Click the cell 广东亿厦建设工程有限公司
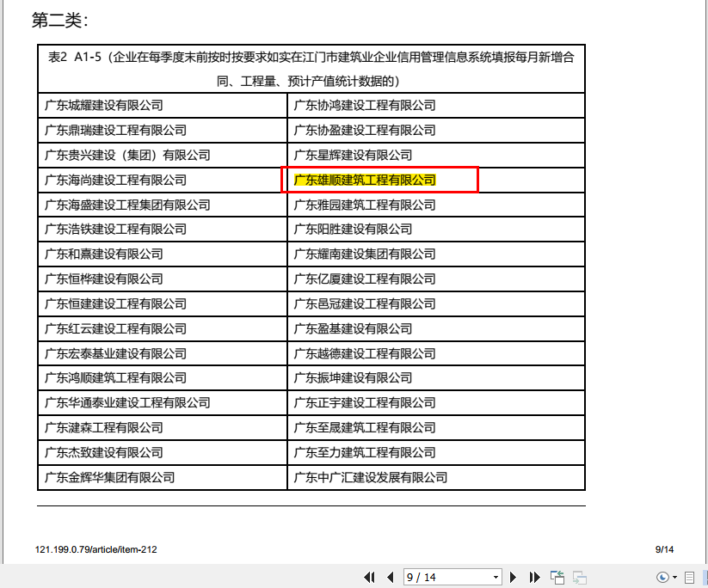708x588 pixels. pos(436,279)
